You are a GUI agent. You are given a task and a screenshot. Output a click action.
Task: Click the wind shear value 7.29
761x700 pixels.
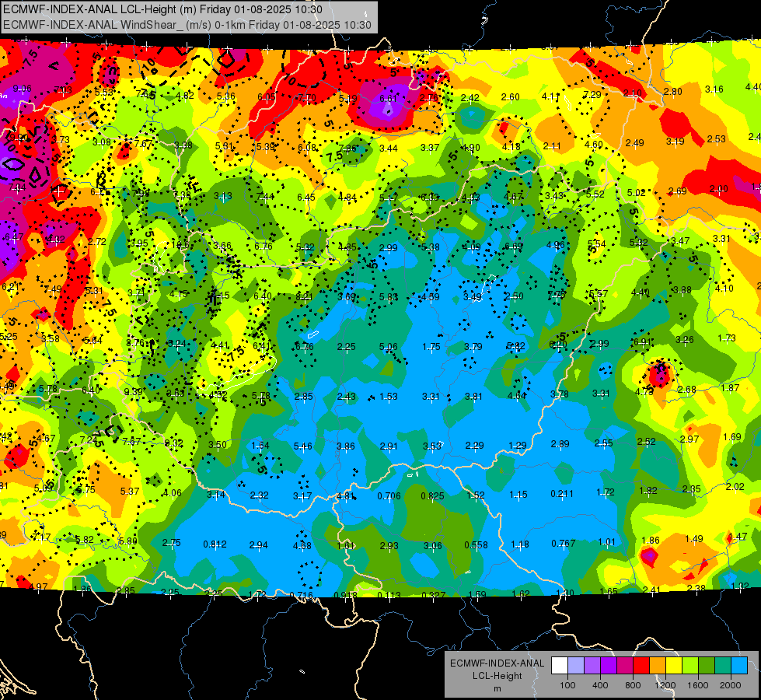pos(592,94)
